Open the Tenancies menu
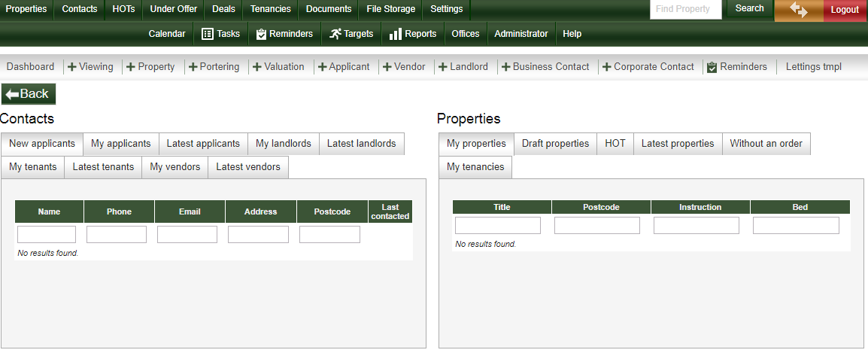 pyautogui.click(x=270, y=10)
